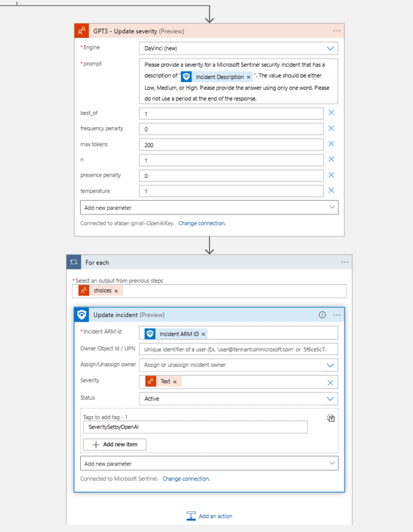Open Add new parameter in GPT3 action

(x=209, y=208)
